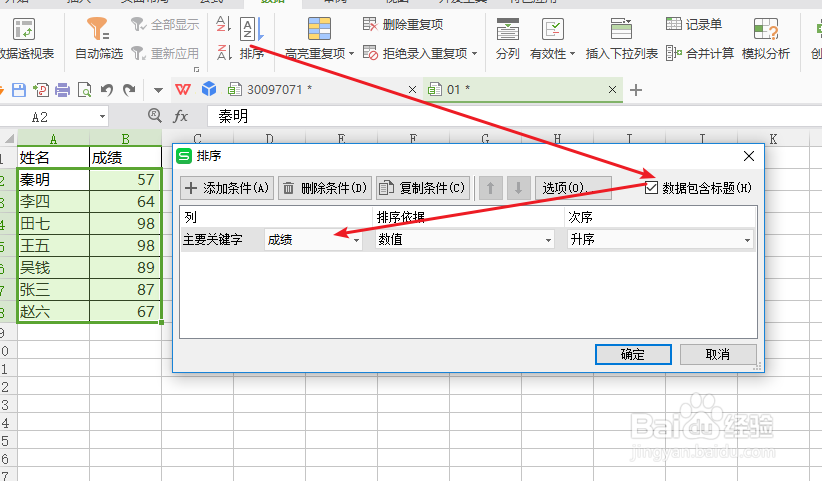The height and width of the screenshot is (481, 822).
Task: Open the PivotTable (数据透视表) tool
Action: click(x=24, y=39)
